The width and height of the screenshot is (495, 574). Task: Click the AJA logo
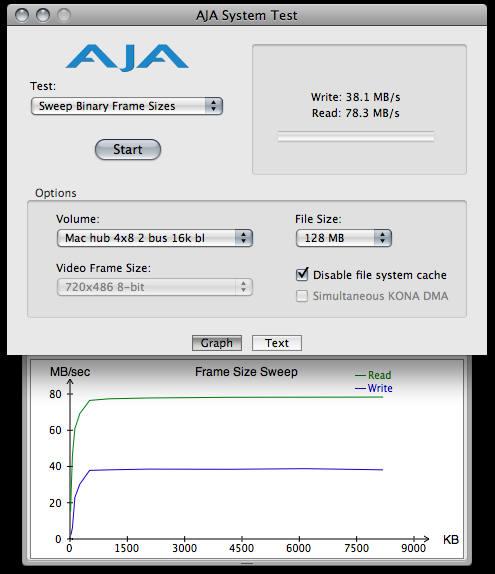(127, 57)
